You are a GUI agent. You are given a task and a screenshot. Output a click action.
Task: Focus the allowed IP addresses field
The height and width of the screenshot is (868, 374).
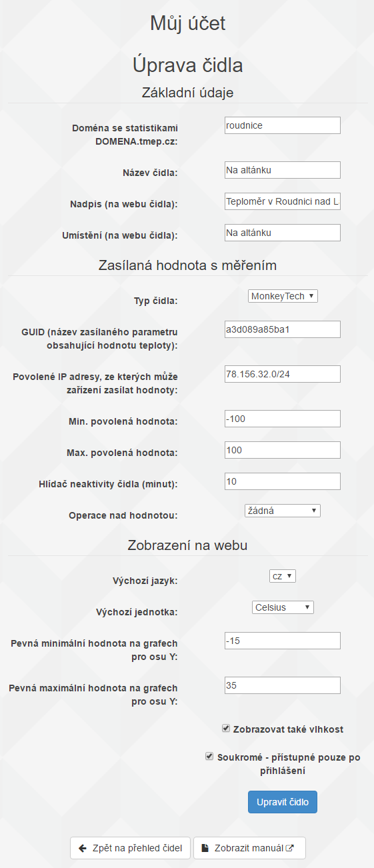283,374
